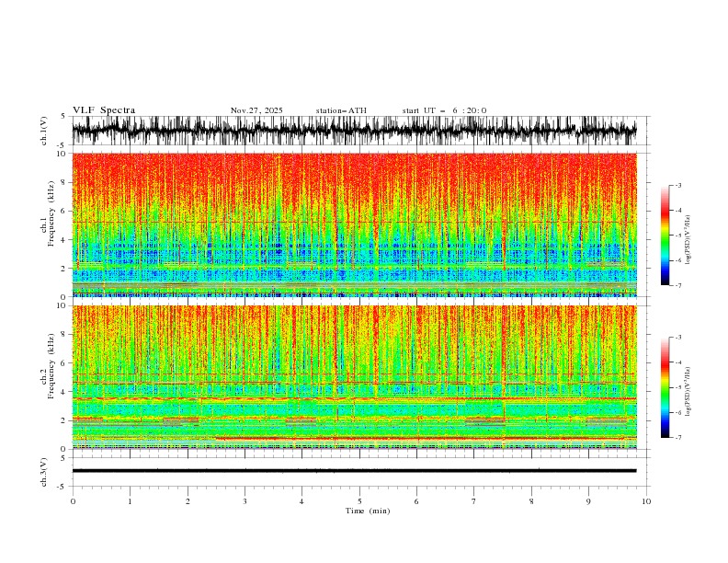This screenshot has height=563, width=728.
Task: Click time axis tick label '1'
Action: pyautogui.click(x=130, y=501)
